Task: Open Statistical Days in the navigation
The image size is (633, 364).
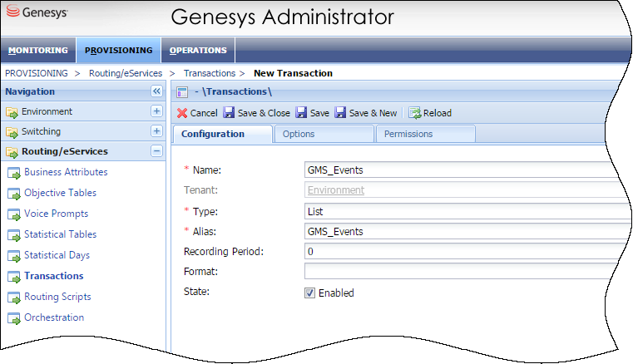Action: 57,255
